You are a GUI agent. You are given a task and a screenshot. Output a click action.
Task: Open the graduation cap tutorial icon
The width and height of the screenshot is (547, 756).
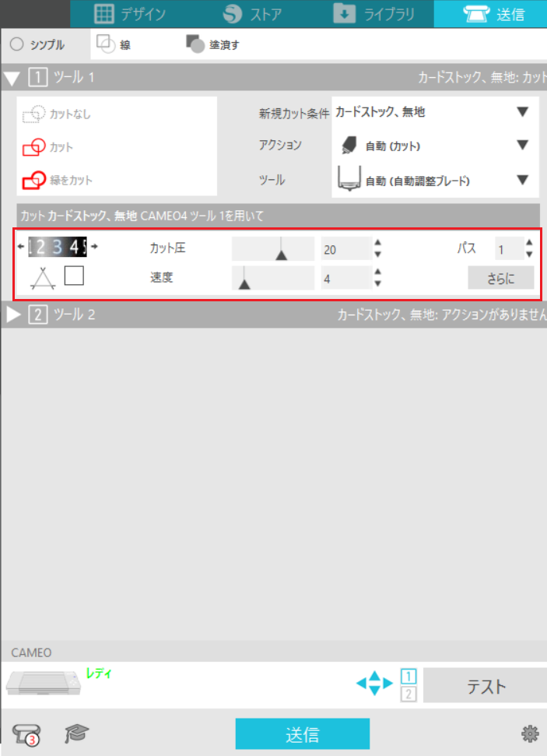tap(76, 734)
